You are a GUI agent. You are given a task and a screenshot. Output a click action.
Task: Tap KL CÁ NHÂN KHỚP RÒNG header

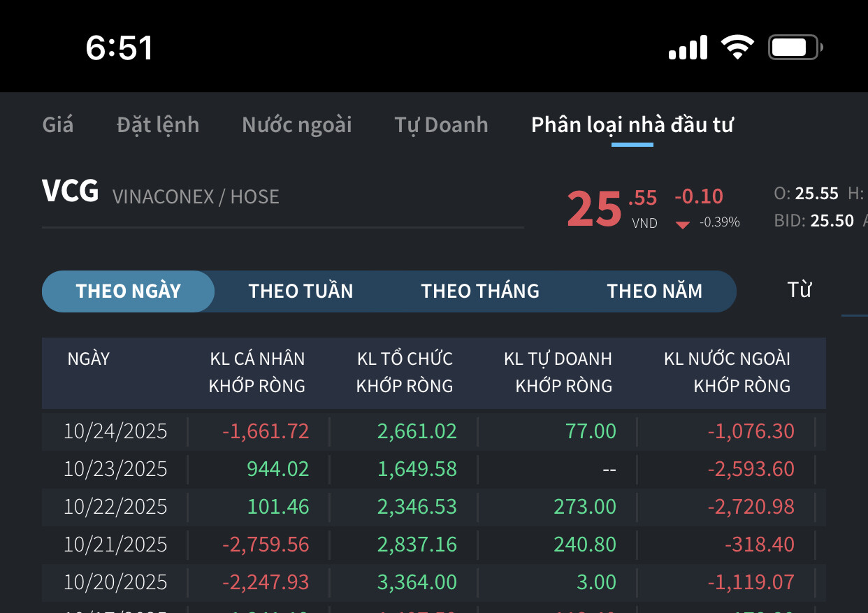257,372
